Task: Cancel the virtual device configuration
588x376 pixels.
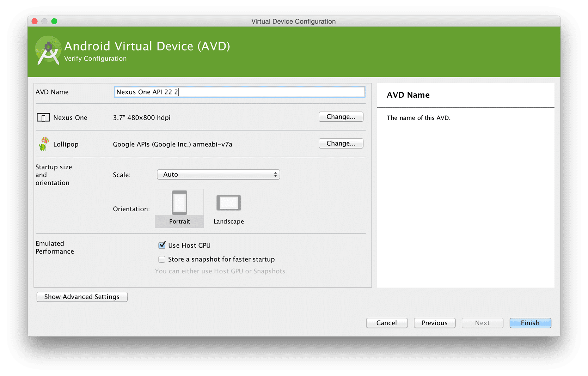Action: pyautogui.click(x=387, y=323)
